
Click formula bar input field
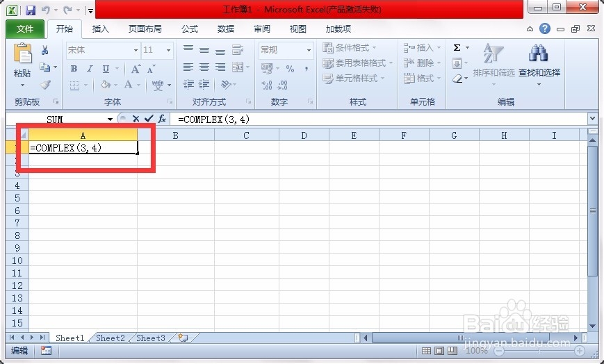(380, 119)
